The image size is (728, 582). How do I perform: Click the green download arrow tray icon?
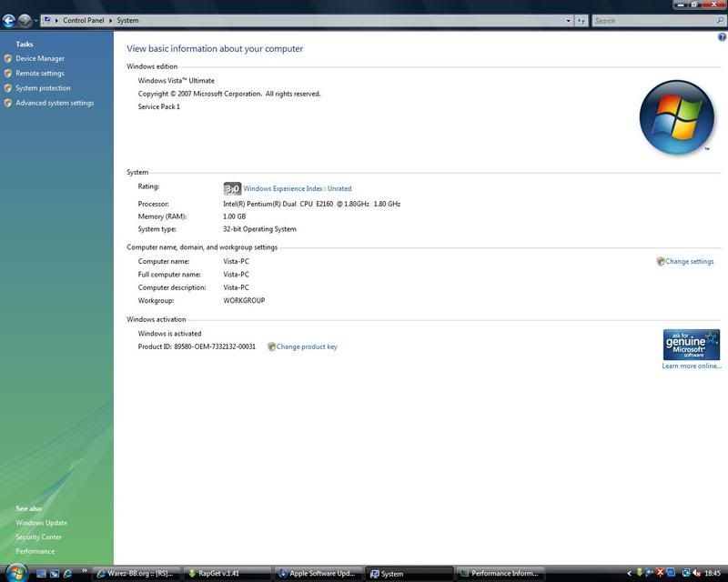(x=640, y=573)
